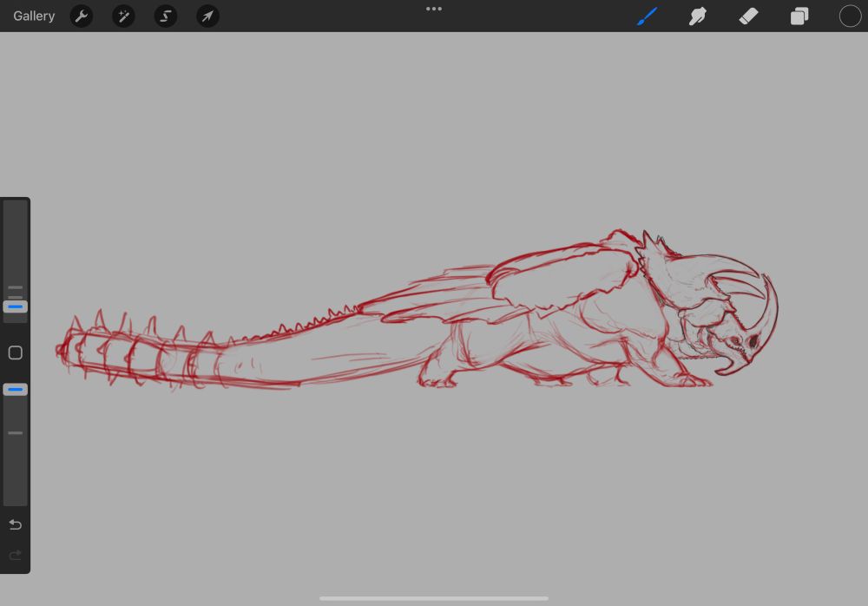868x606 pixels.
Task: Redo the last undone action
Action: coord(15,555)
